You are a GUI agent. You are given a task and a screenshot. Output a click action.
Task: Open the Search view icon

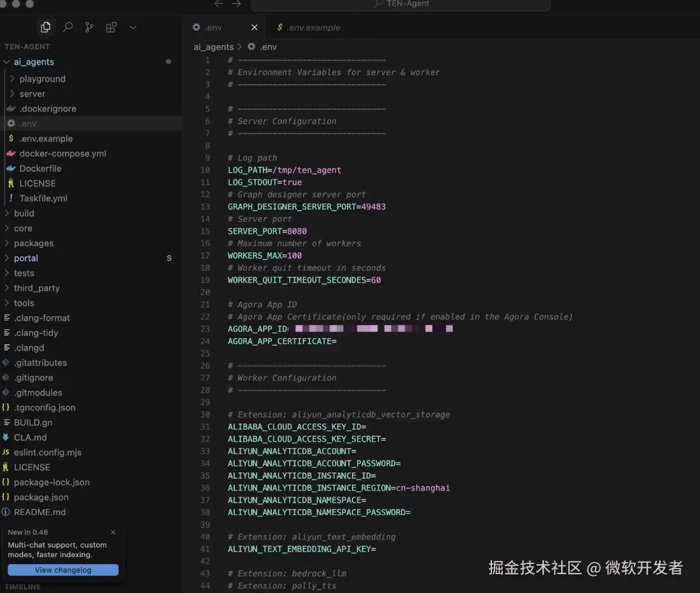point(67,27)
